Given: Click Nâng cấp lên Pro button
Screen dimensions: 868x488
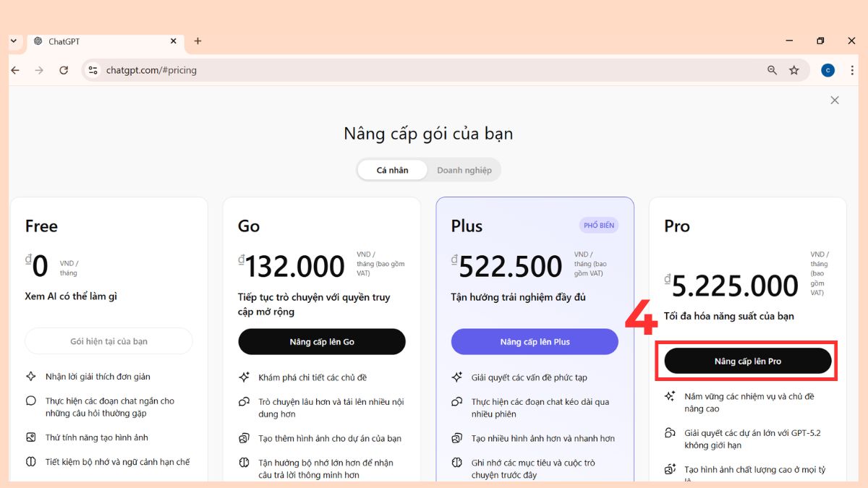Looking at the screenshot, I should coord(746,360).
